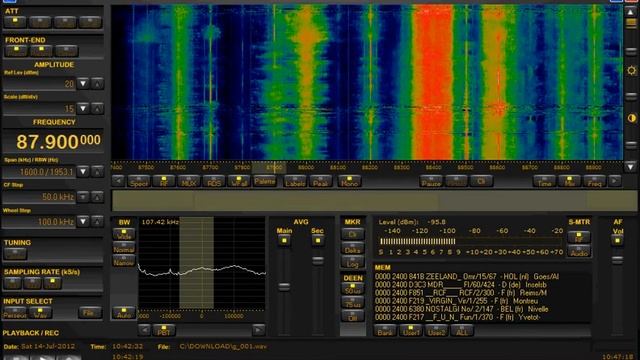Select the Bank memory tab

[385, 330]
